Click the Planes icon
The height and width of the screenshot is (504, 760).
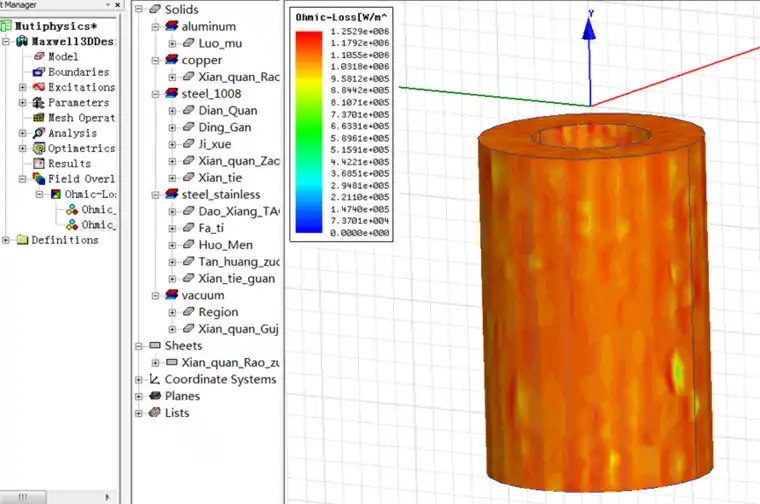pyautogui.click(x=155, y=395)
